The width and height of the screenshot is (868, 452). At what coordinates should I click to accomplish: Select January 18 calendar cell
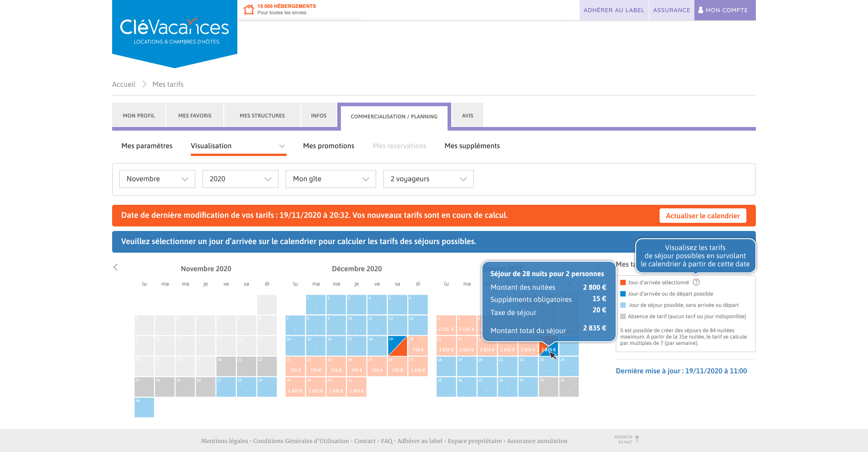(446, 367)
